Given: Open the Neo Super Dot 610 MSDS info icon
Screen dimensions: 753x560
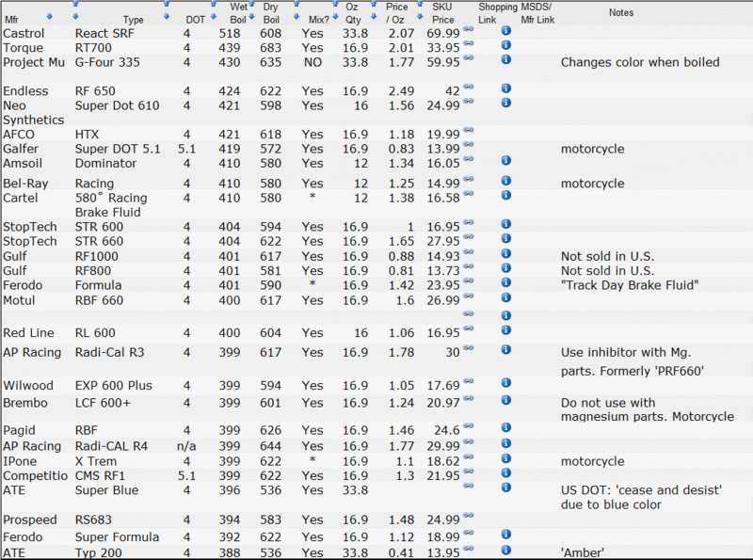Looking at the screenshot, I should 505,103.
